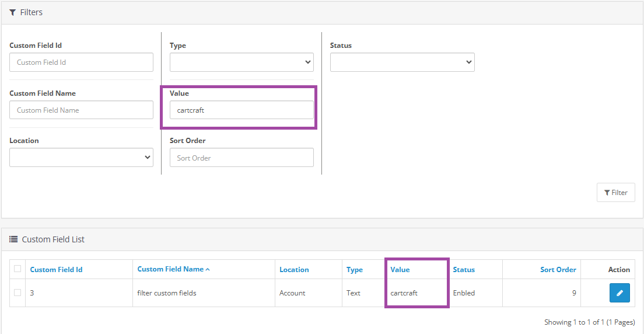
Task: Open the Type dropdown filter
Action: [242, 62]
